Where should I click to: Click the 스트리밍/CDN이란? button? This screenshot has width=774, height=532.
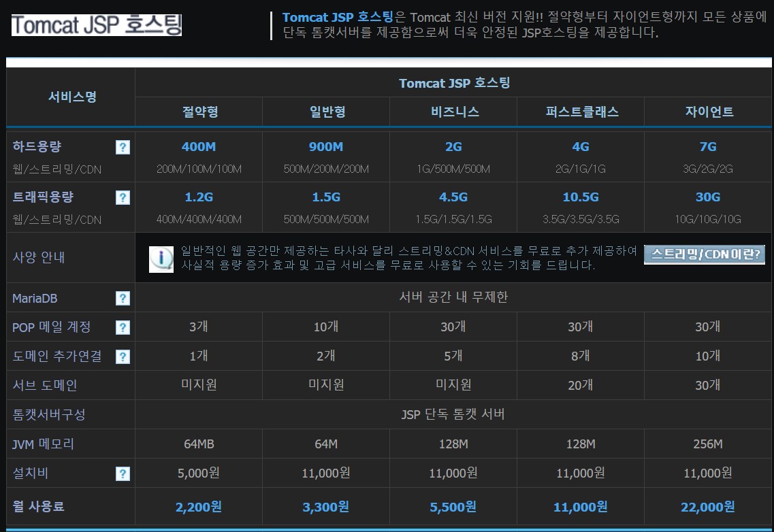coord(705,254)
